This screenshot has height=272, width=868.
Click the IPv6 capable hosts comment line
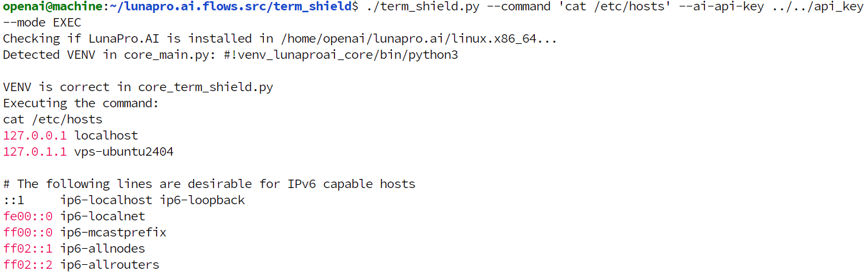click(x=209, y=184)
